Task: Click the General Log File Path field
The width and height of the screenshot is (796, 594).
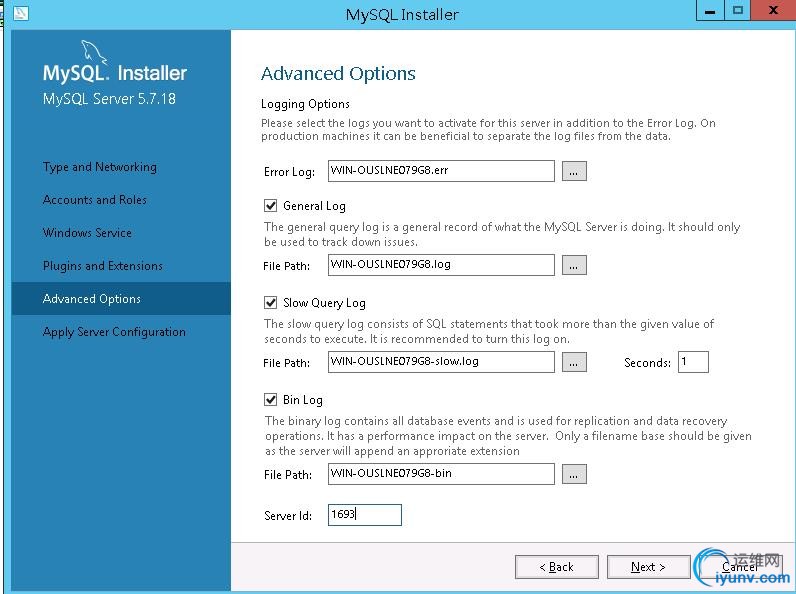Action: 441,265
